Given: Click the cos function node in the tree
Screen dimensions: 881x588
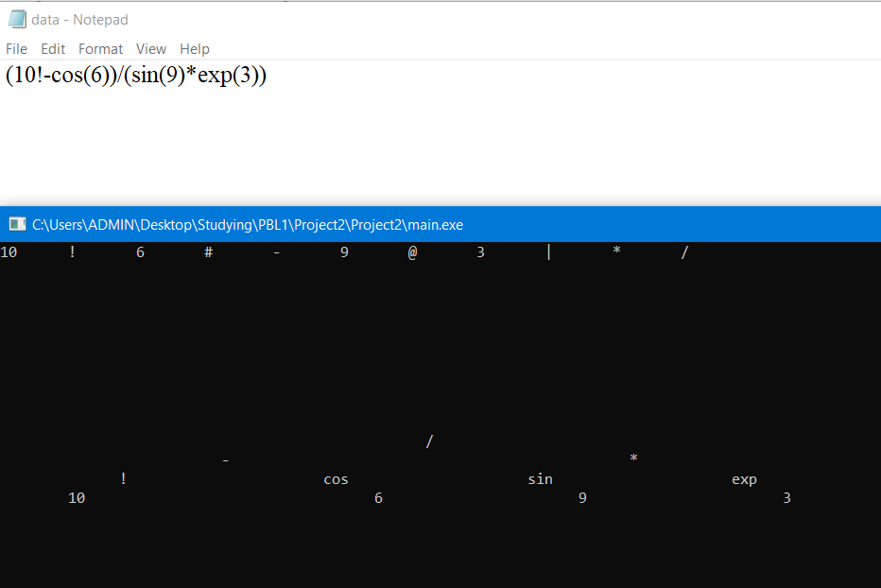Looking at the screenshot, I should 336,479.
